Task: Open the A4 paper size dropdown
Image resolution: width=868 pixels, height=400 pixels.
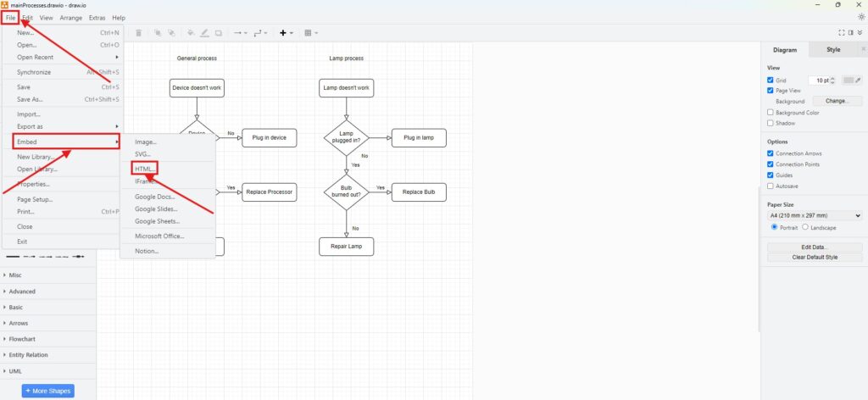Action: (x=815, y=216)
